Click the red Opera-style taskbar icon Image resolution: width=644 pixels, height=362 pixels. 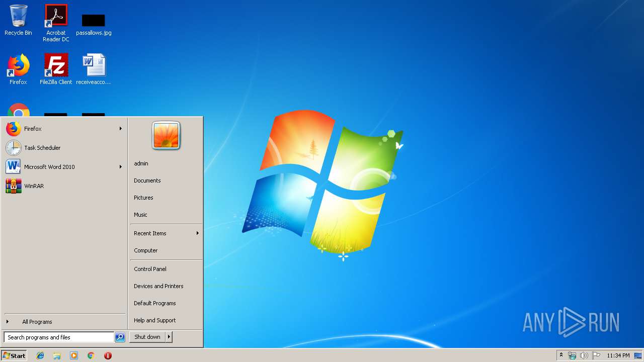click(x=108, y=355)
